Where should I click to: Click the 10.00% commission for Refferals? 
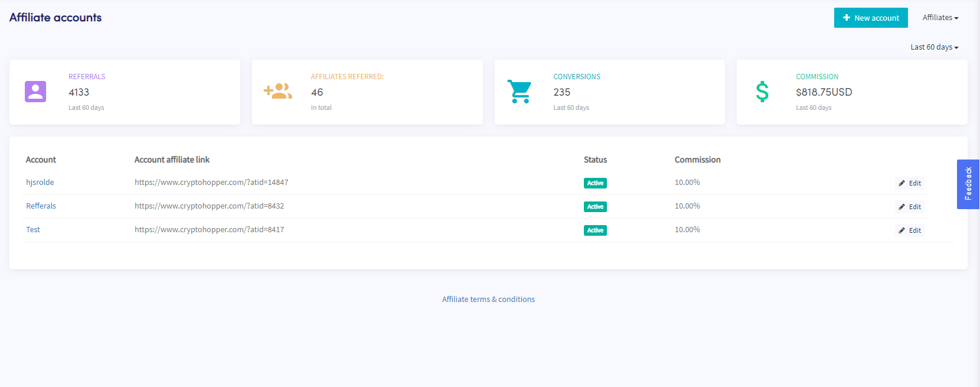(x=687, y=206)
